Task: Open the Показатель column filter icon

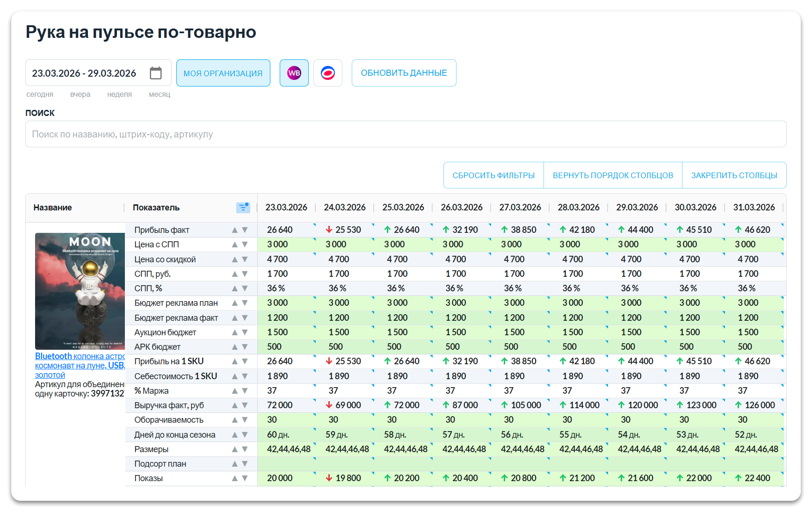Action: (243, 208)
